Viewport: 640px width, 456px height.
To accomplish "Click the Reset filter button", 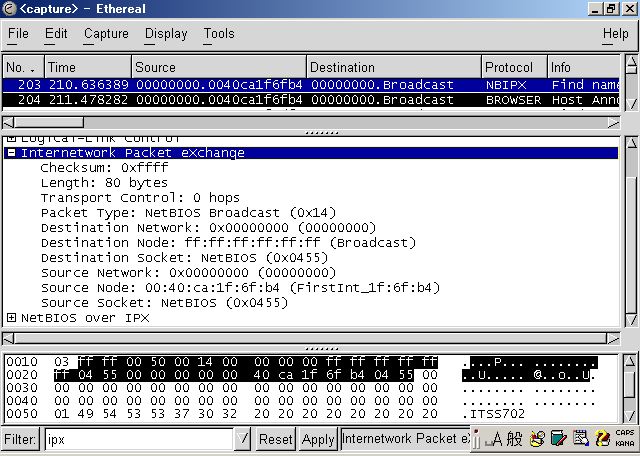I will point(276,440).
